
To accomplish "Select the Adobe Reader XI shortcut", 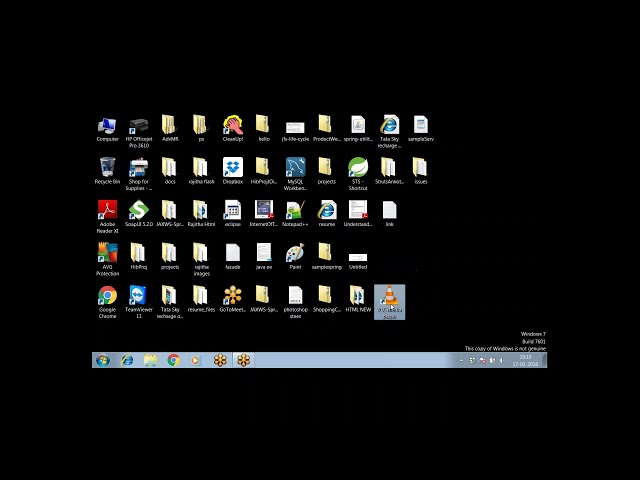I will pos(107,217).
